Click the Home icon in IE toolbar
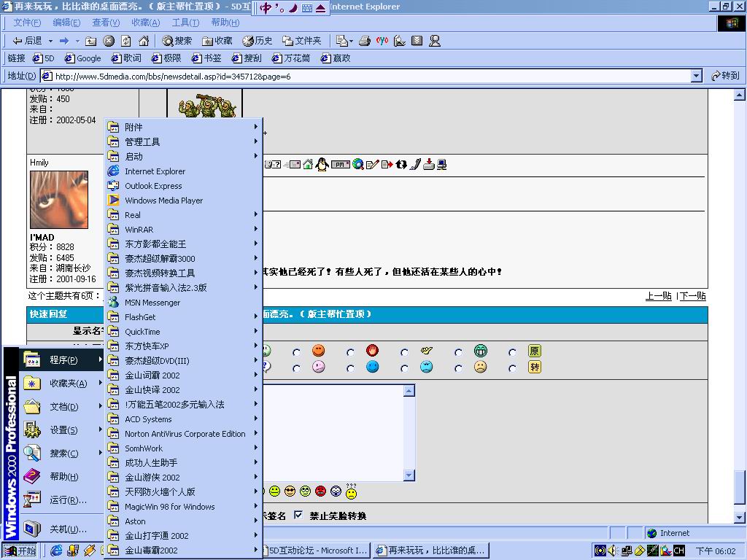The width and height of the screenshot is (747, 560). 144,41
